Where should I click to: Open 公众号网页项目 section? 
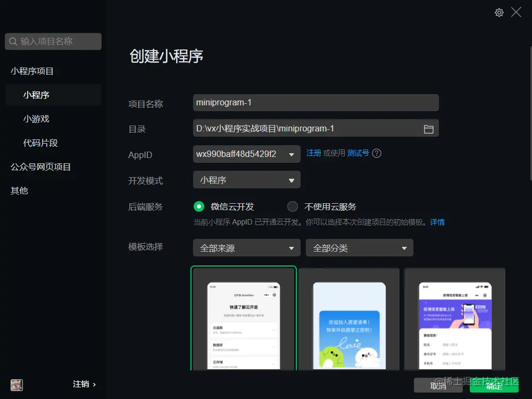pos(41,167)
